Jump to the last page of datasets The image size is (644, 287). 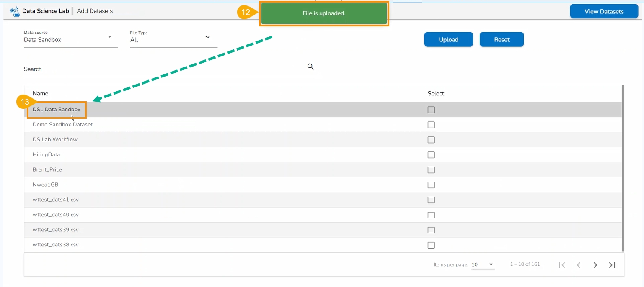612,265
